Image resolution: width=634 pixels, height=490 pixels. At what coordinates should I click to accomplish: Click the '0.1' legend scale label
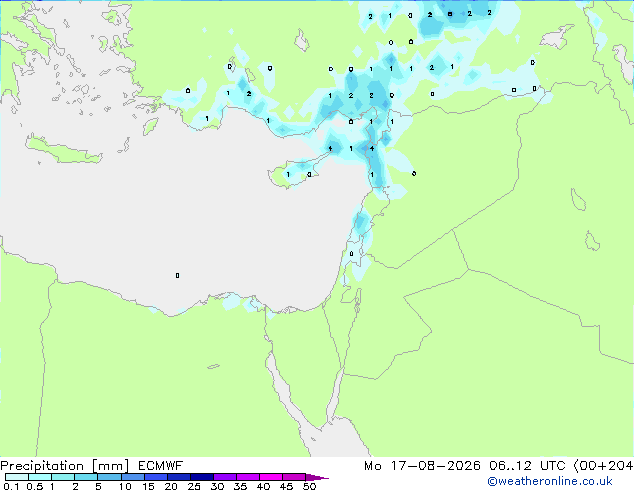[x=11, y=486]
